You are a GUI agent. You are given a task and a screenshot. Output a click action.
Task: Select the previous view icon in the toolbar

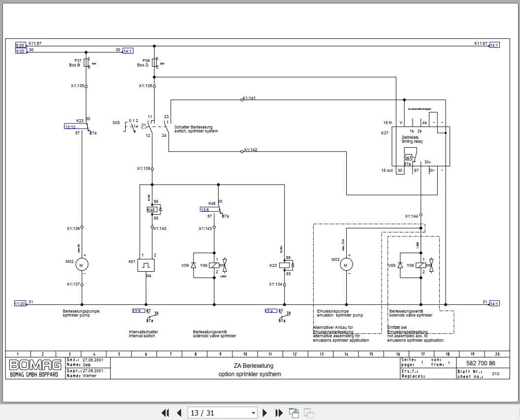coord(293,412)
